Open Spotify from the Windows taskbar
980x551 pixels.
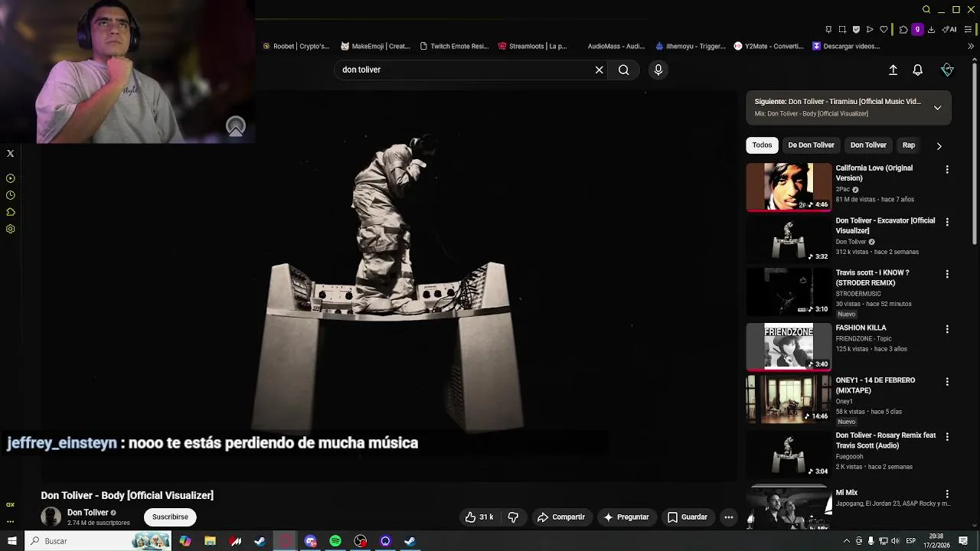pyautogui.click(x=335, y=541)
